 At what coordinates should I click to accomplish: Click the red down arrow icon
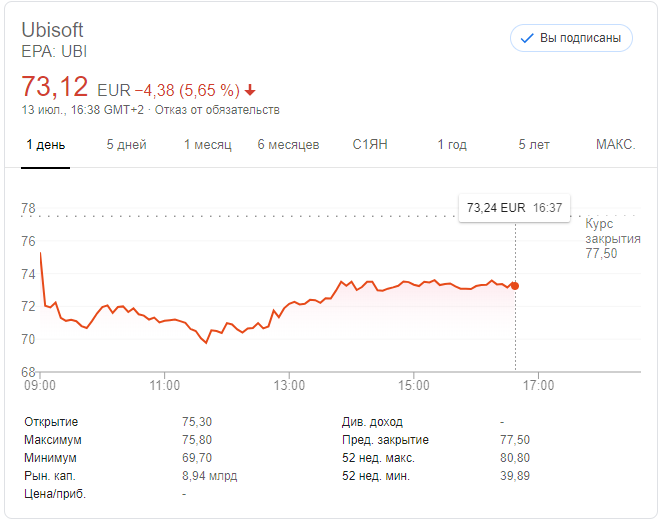pos(249,89)
